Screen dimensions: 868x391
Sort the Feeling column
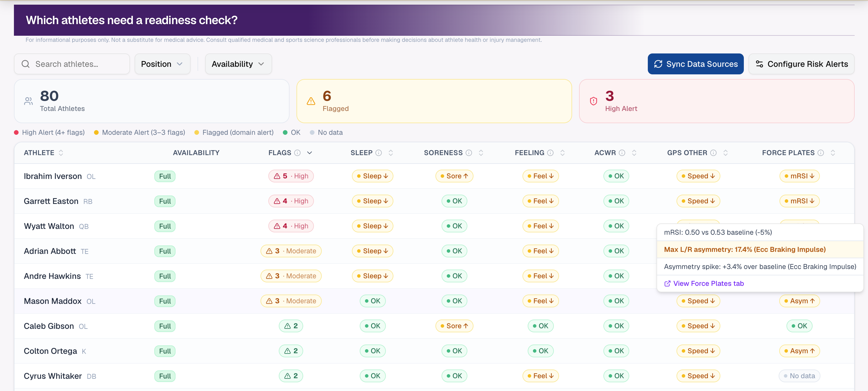563,153
